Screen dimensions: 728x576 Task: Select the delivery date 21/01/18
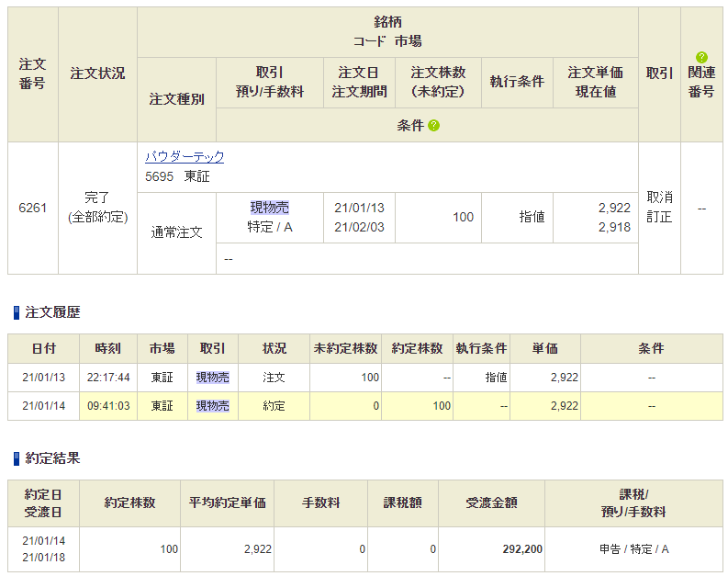pos(44,558)
